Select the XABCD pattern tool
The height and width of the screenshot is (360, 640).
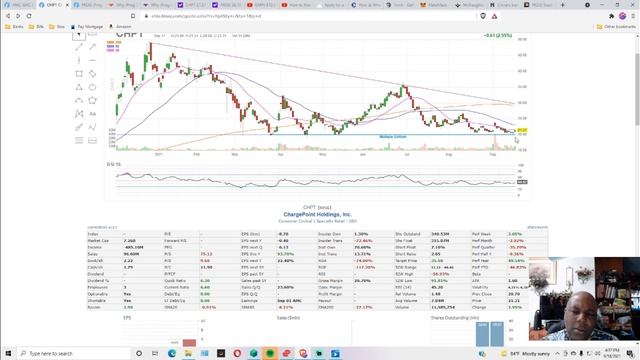click(79, 114)
